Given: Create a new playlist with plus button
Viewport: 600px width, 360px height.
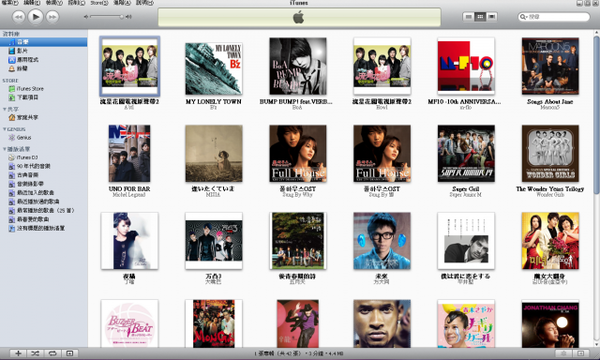Looking at the screenshot, I should tap(18, 353).
